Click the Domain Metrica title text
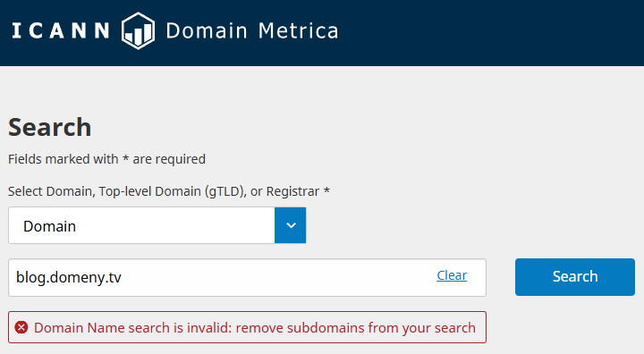 pyautogui.click(x=252, y=30)
